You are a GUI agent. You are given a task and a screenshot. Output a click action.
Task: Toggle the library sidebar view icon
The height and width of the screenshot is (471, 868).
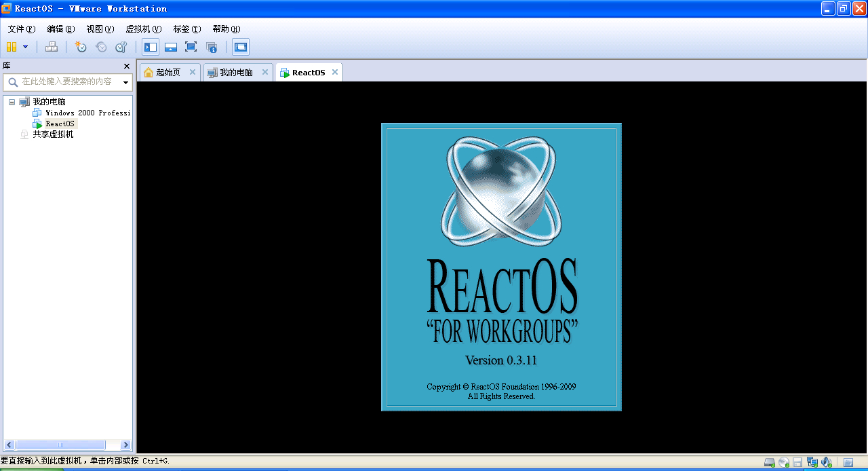(x=151, y=47)
